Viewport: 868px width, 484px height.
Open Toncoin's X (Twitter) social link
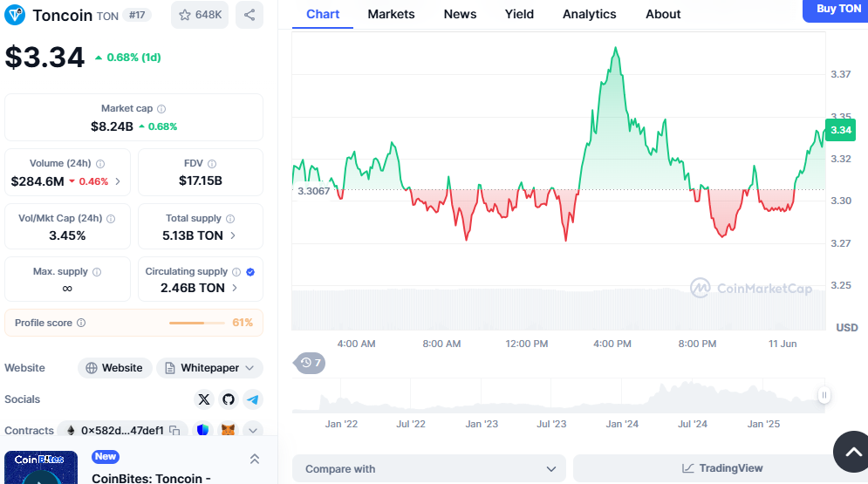point(204,399)
